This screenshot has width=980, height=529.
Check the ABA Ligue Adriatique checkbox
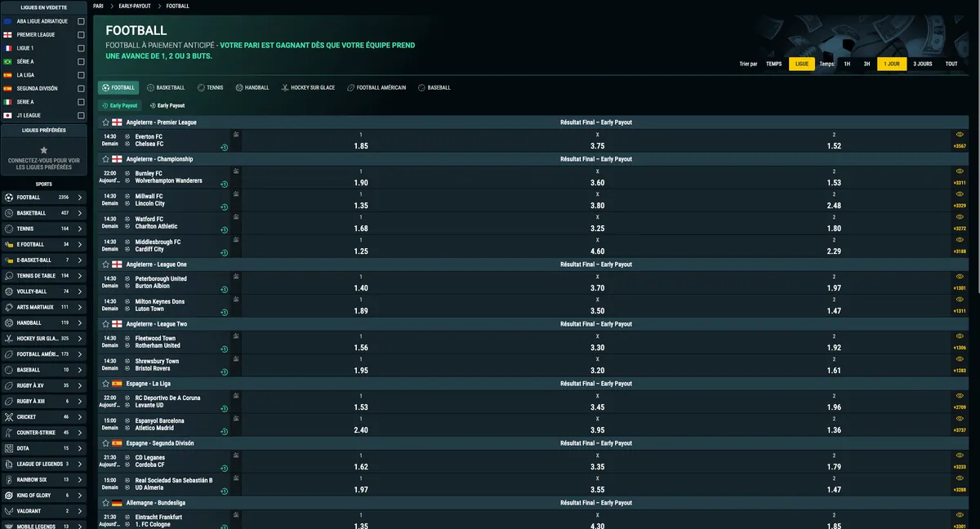point(80,21)
